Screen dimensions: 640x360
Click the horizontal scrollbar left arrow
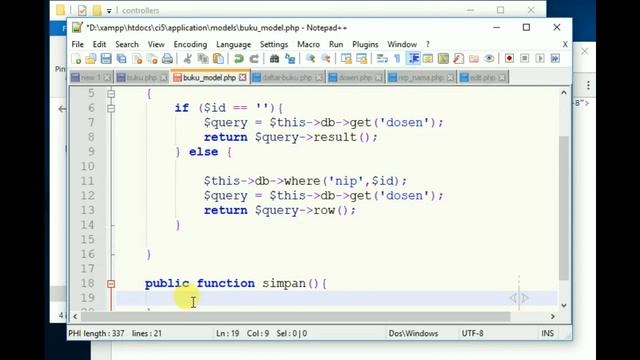click(x=75, y=316)
